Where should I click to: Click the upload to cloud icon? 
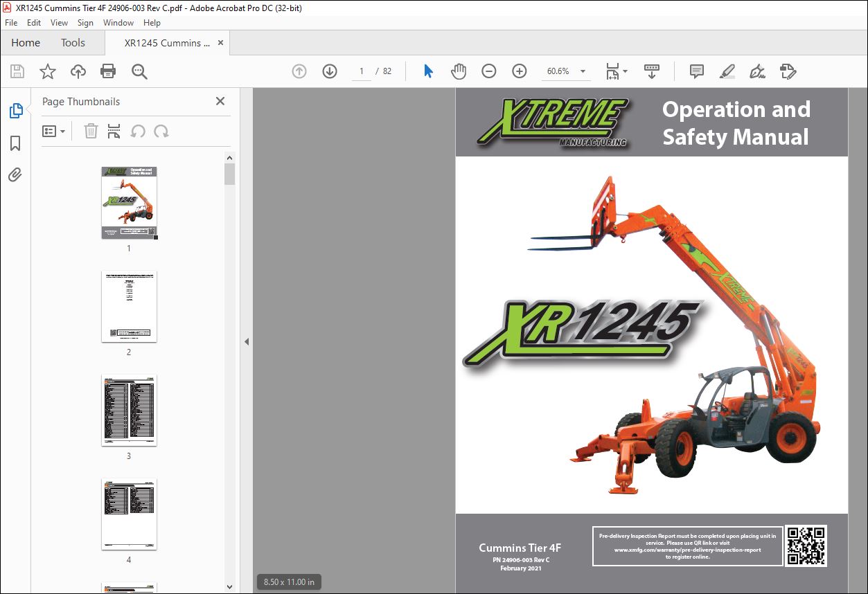click(x=78, y=71)
